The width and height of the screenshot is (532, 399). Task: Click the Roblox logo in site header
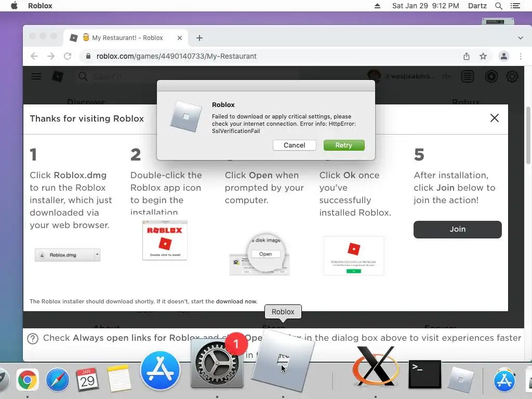pos(57,76)
